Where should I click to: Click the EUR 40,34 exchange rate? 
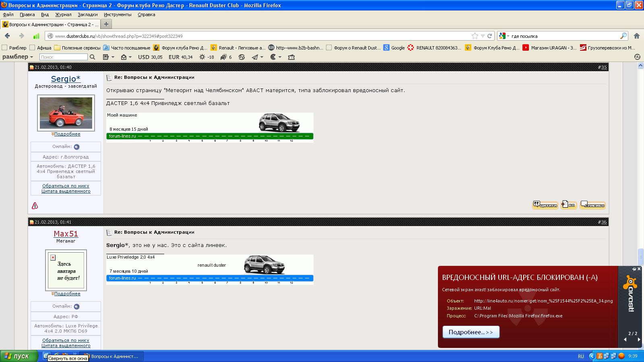[x=180, y=57]
